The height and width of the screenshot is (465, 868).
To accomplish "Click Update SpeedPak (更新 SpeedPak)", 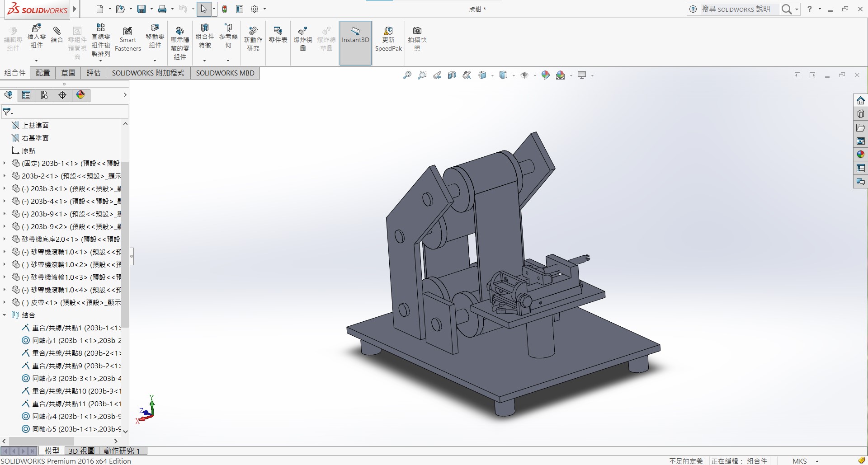I will point(388,39).
